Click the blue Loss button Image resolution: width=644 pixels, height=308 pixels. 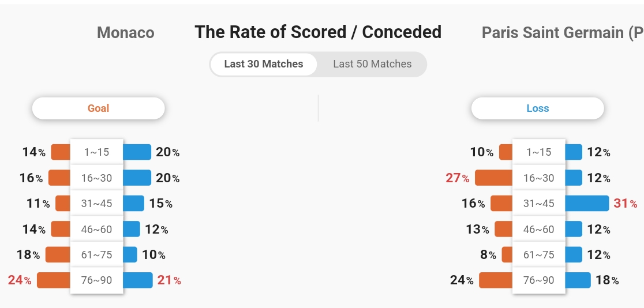click(x=538, y=108)
